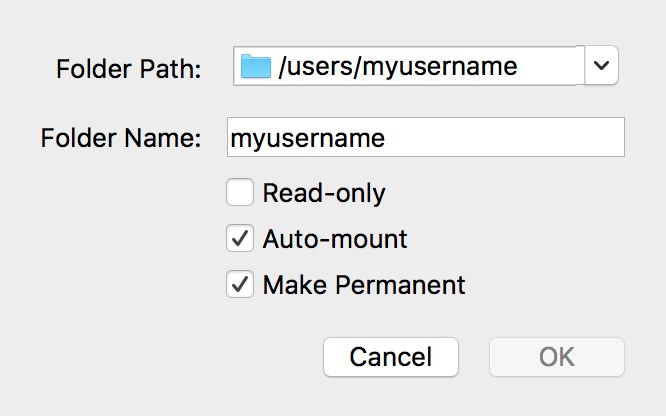Click the empty box beside Read-only
The width and height of the screenshot is (666, 416).
(240, 192)
